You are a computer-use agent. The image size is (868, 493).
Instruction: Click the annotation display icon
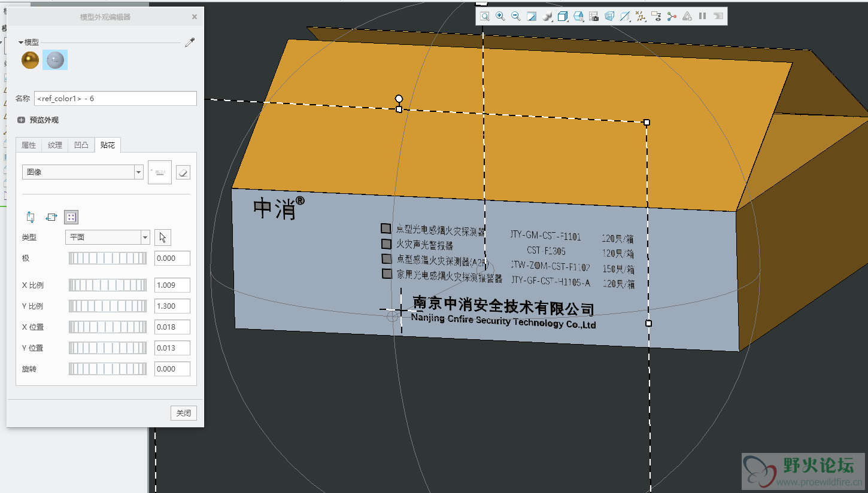[656, 17]
